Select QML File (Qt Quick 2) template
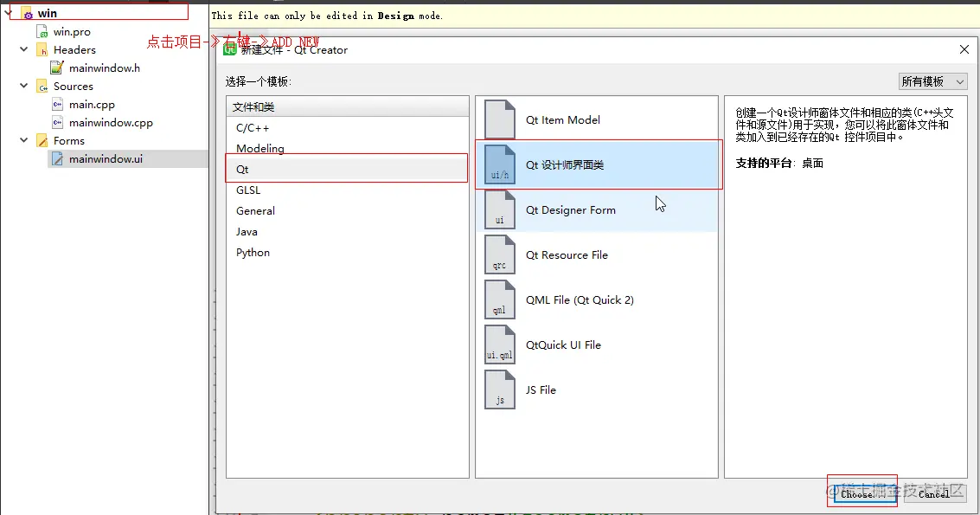This screenshot has height=515, width=980. pyautogui.click(x=597, y=299)
